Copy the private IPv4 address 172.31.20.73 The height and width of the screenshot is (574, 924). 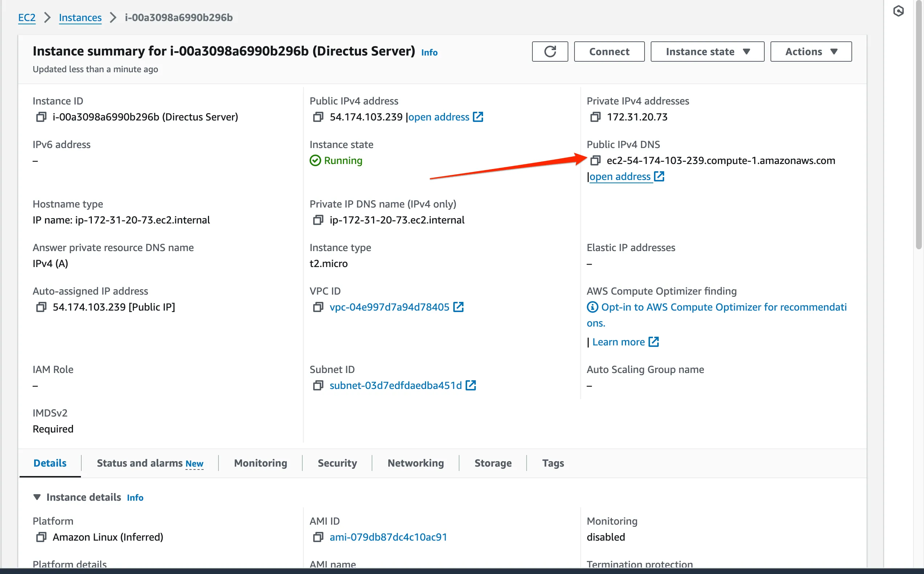pyautogui.click(x=595, y=116)
